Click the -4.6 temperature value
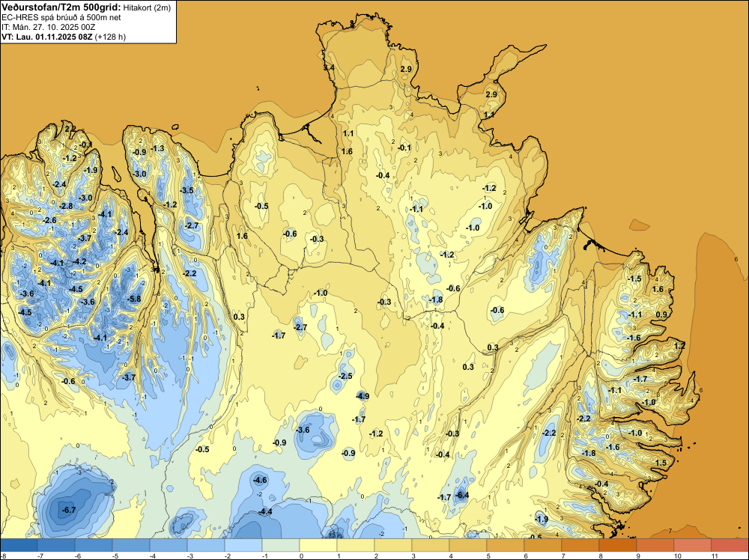 (x=261, y=481)
